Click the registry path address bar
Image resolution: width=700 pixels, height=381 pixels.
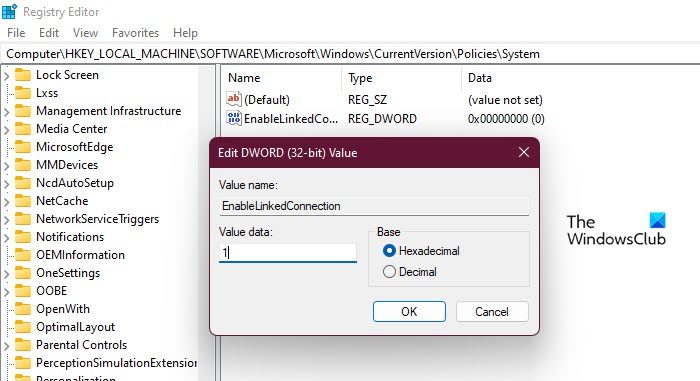pos(350,54)
